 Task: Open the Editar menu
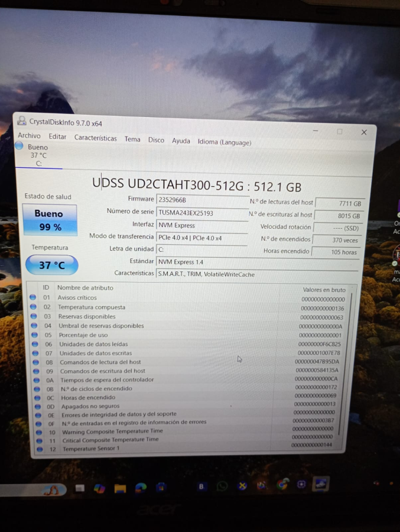57,137
